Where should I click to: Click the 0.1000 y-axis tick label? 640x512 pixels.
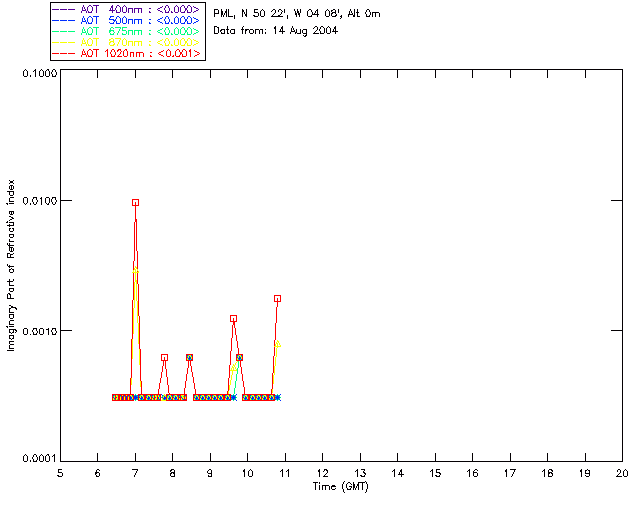pyautogui.click(x=40, y=73)
